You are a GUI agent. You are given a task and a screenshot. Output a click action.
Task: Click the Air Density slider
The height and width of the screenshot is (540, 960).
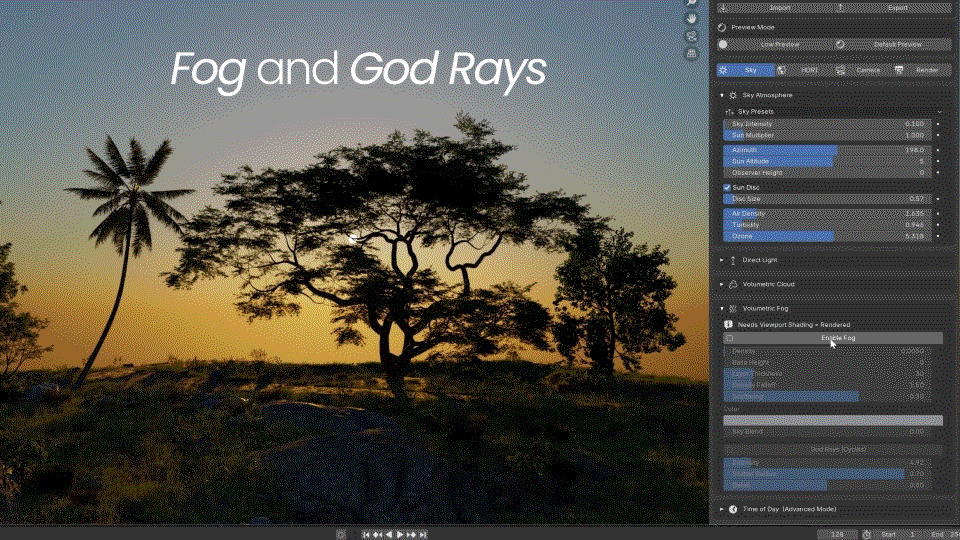(827, 214)
